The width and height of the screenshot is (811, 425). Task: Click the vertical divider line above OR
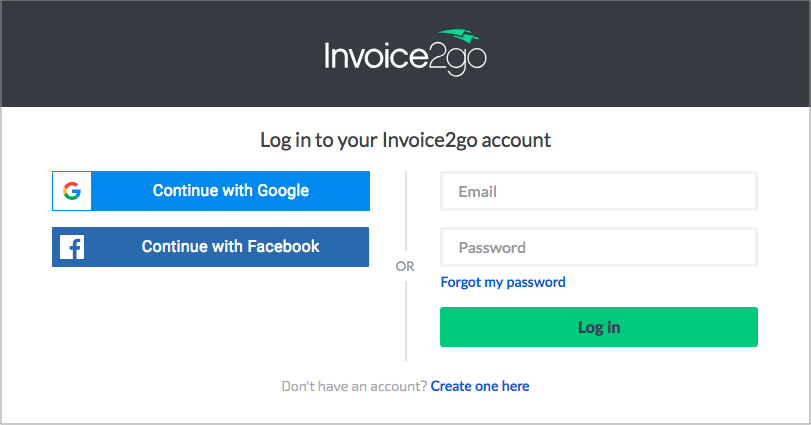coord(406,211)
